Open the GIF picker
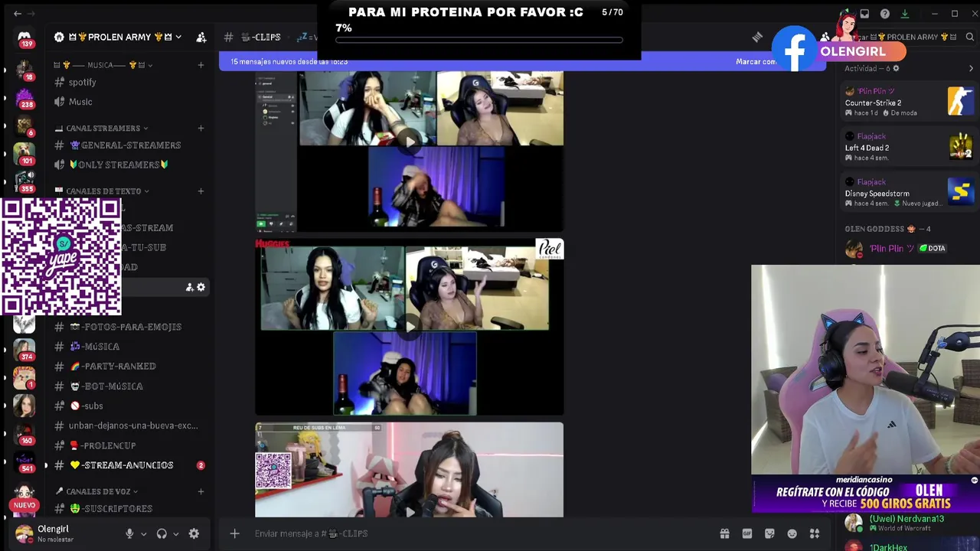This screenshot has width=980, height=551. [x=747, y=533]
